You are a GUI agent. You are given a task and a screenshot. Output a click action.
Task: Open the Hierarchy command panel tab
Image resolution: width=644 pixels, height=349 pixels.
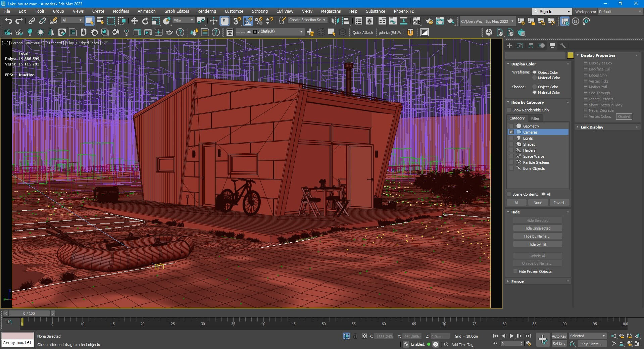[x=531, y=46]
